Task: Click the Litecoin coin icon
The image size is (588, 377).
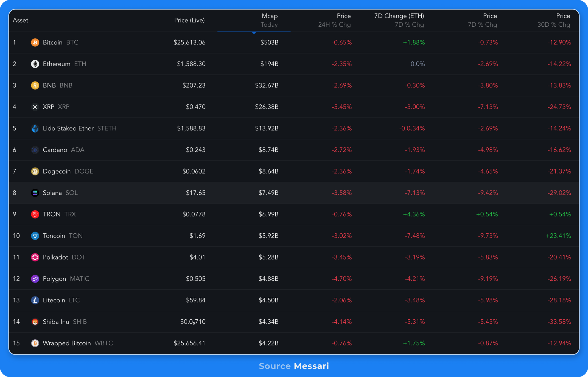Action: pos(35,300)
